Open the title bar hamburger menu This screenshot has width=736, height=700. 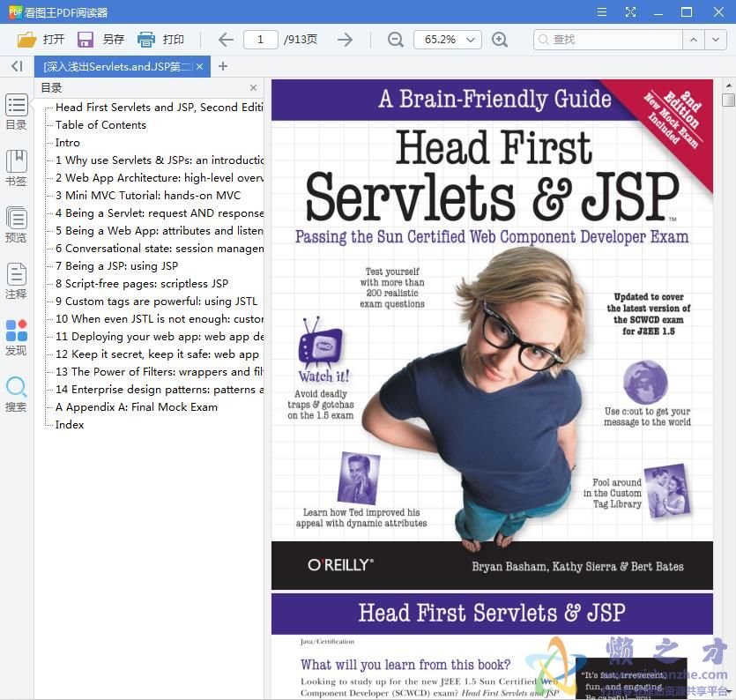click(x=602, y=11)
